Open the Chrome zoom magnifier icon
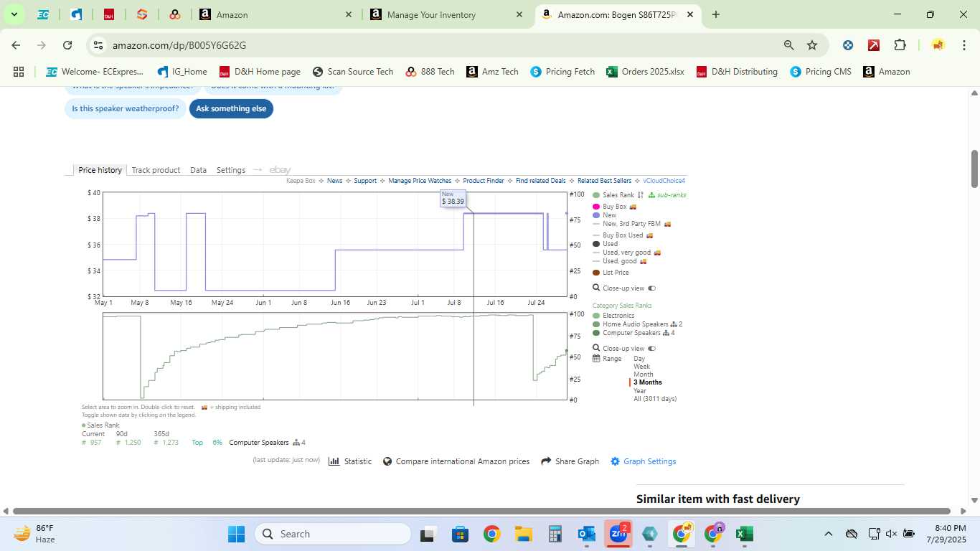Screen dimensions: 980x551 789,45
